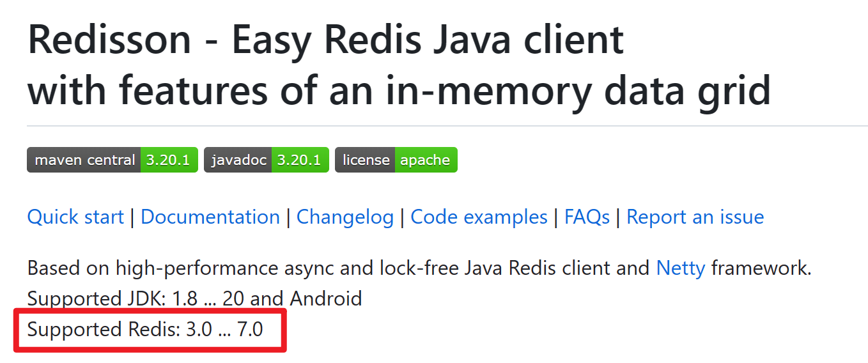Open the Code examples link
This screenshot has height=363, width=868.
tap(479, 217)
